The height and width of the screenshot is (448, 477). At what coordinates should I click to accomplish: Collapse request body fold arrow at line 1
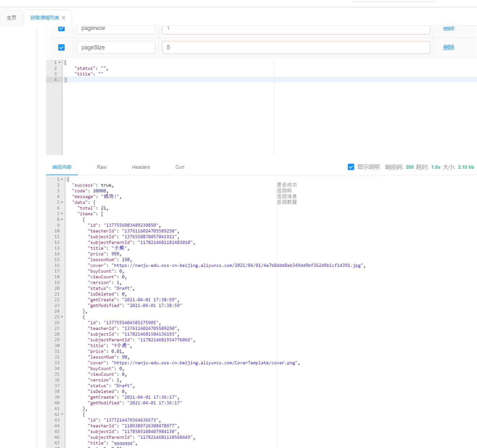[x=60, y=62]
